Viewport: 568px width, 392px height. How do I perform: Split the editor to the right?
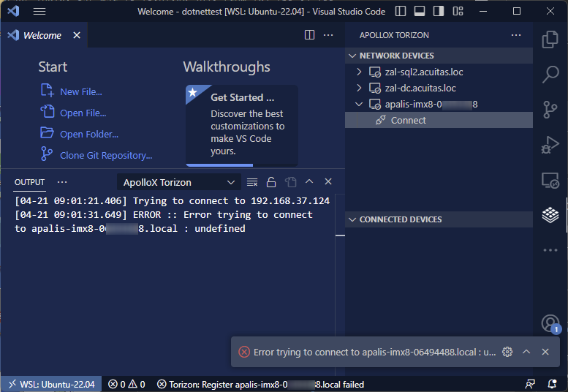click(x=309, y=35)
